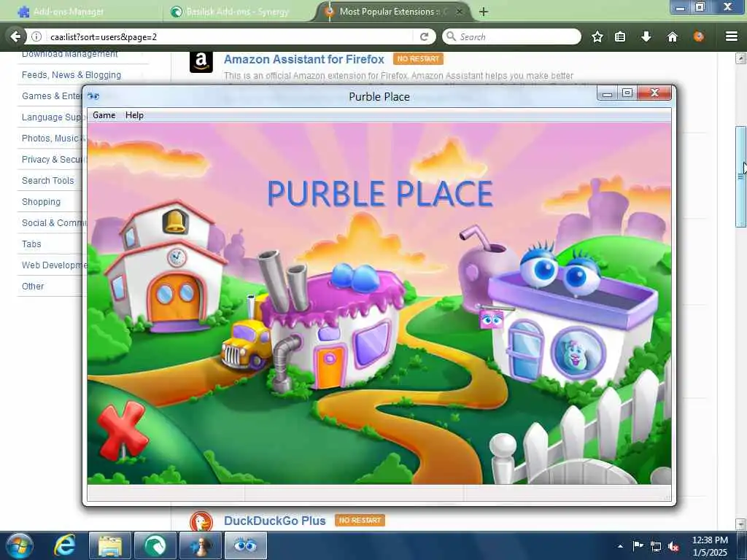Viewport: 747px width, 560px height.
Task: Click the Purble Place title bar icon
Action: [93, 96]
